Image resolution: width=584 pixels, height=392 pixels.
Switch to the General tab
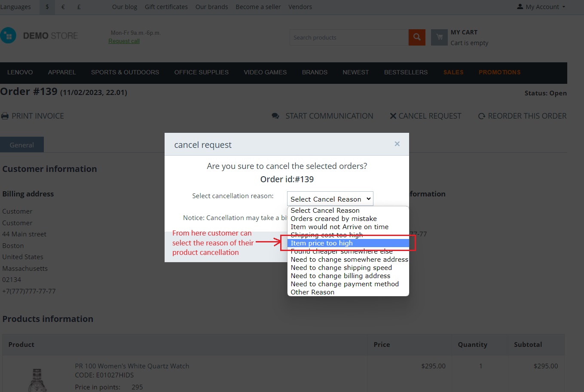point(22,145)
